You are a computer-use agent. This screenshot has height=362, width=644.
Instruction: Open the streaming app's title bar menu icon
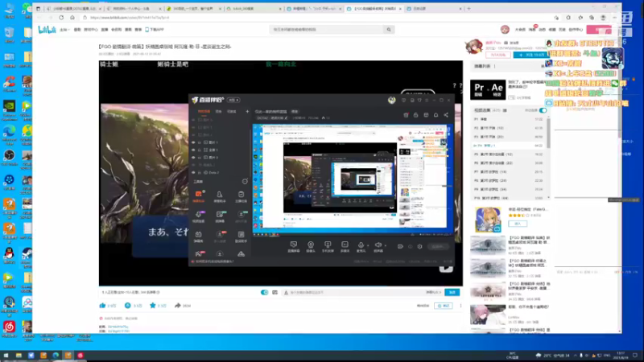(427, 100)
